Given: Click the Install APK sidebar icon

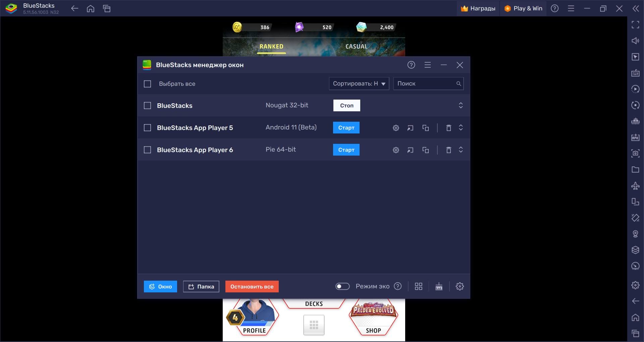Looking at the screenshot, I should click(x=635, y=137).
